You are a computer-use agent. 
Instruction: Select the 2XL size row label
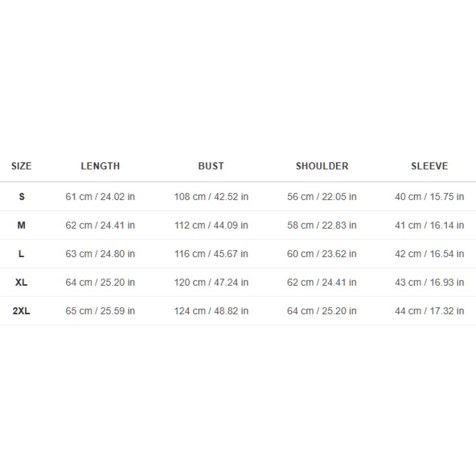(21, 311)
